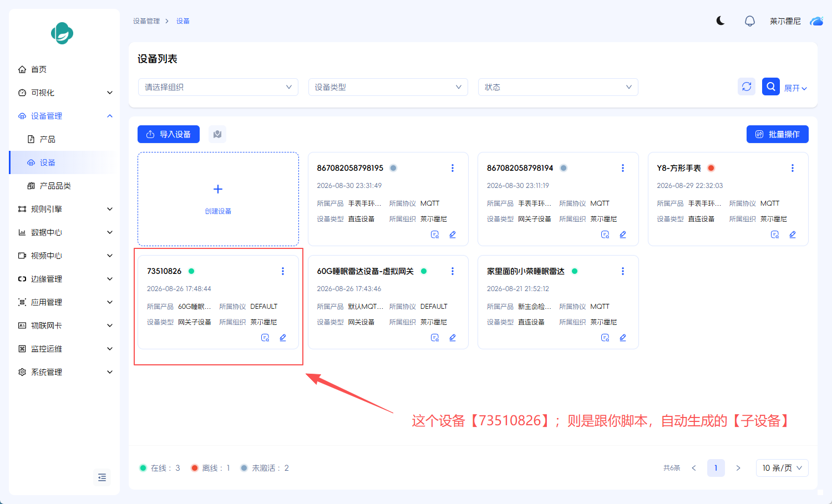
Task: Expand filters with 展开 link
Action: [795, 88]
